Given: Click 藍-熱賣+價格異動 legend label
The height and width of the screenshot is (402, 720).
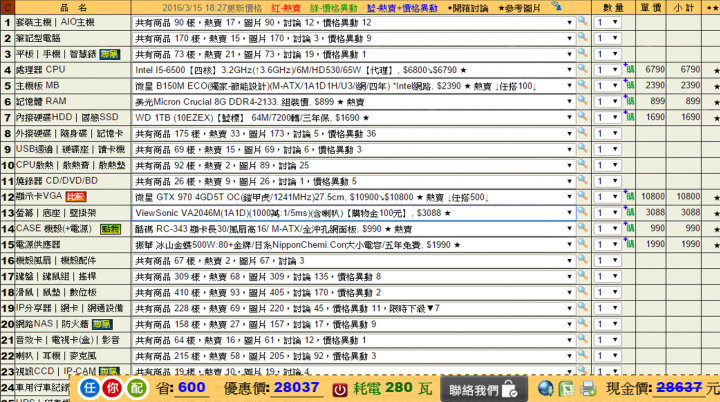Looking at the screenshot, I should [x=402, y=8].
